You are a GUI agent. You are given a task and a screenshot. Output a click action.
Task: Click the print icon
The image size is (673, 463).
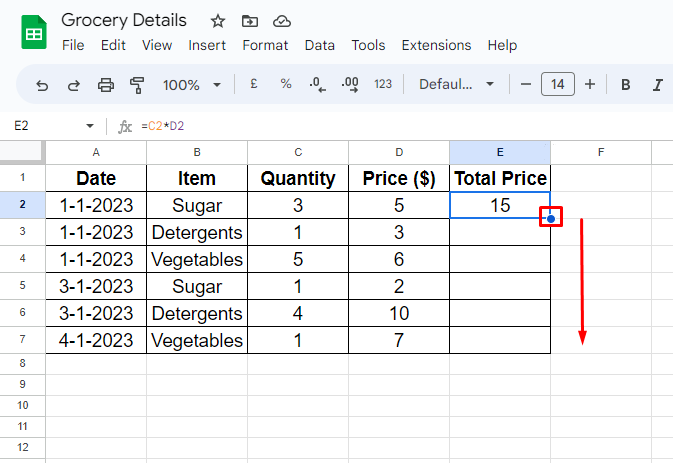click(x=106, y=85)
